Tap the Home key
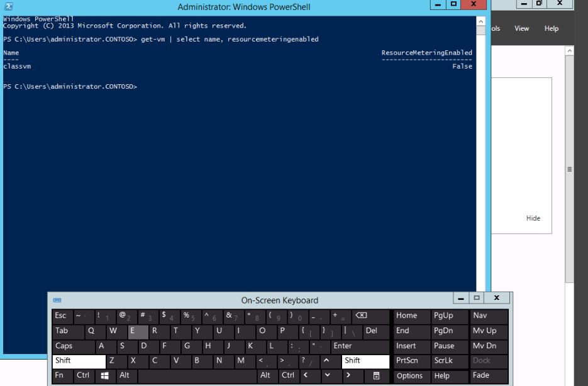Screen dimensions: 588x386 click(x=412, y=316)
